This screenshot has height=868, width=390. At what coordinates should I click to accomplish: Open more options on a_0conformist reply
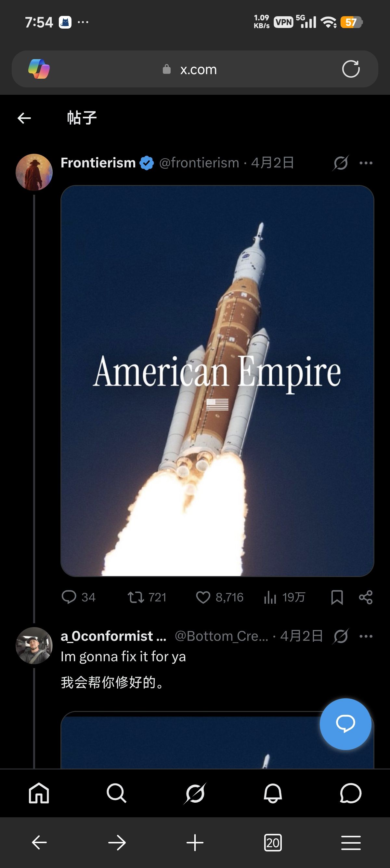click(366, 636)
